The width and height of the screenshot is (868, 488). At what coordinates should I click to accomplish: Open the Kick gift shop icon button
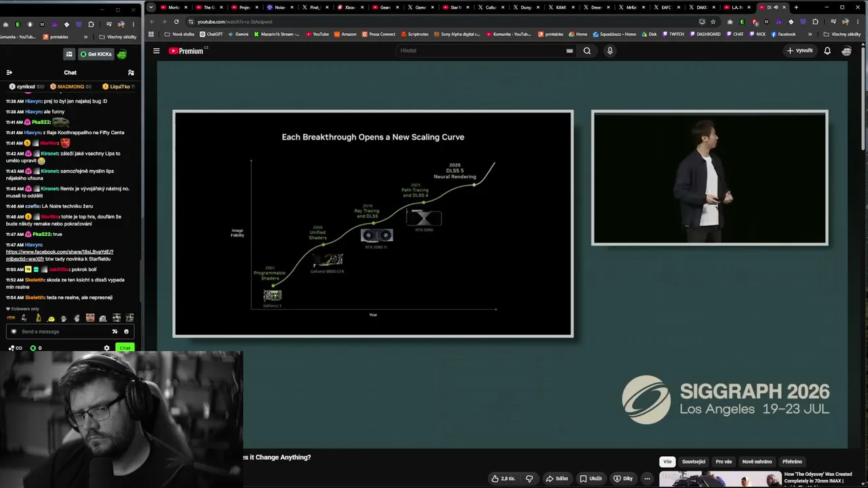click(x=69, y=54)
